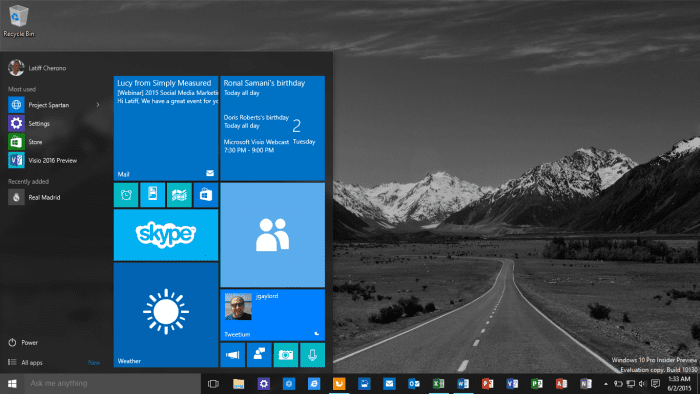This screenshot has height=394, width=700.
Task: Open the Maps small tile
Action: pos(179,195)
